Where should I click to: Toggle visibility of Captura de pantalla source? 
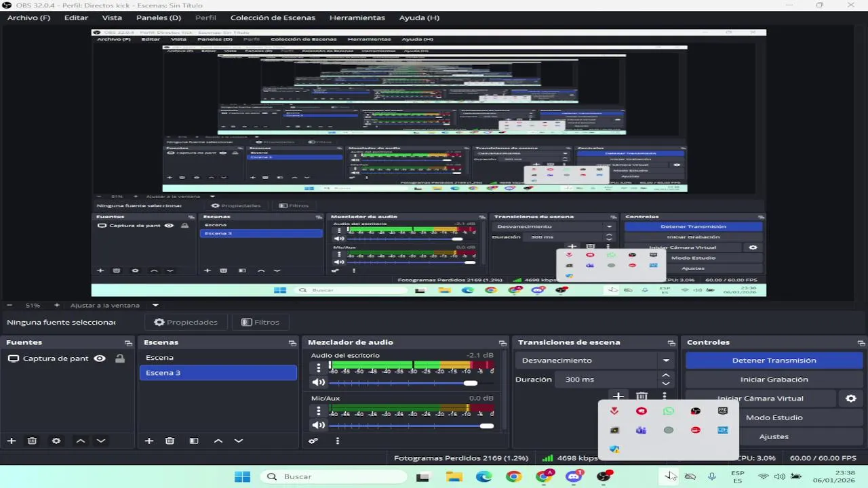pyautogui.click(x=100, y=359)
